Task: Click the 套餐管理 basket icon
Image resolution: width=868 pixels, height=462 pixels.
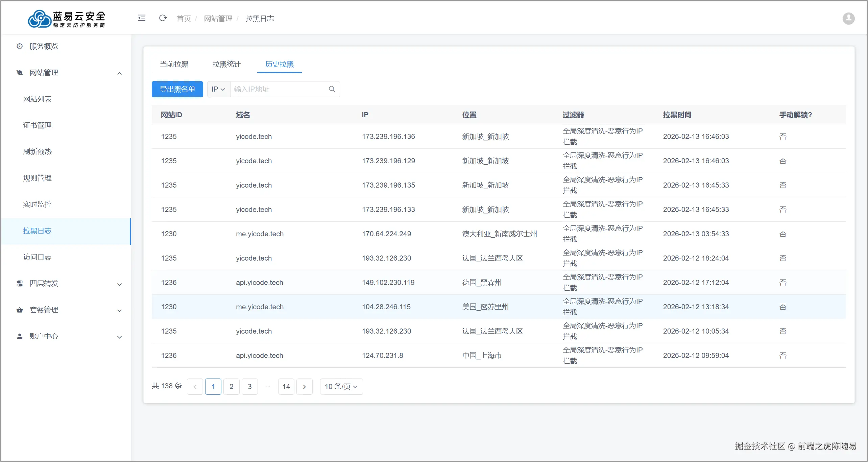Action: (x=20, y=310)
